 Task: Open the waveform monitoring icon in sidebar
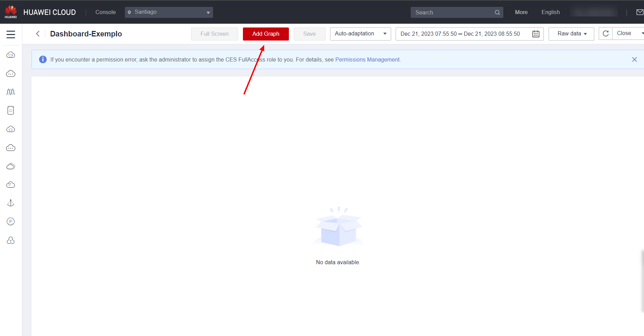pyautogui.click(x=11, y=92)
